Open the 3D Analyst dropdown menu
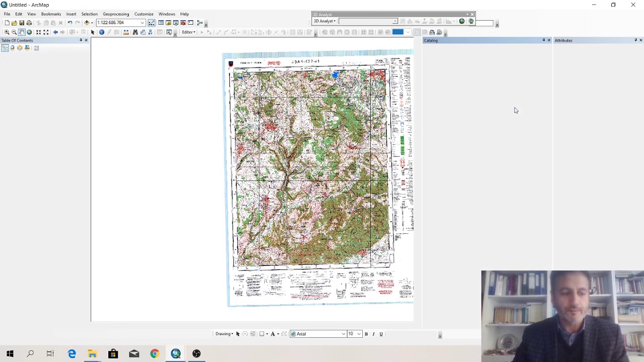Image resolution: width=644 pixels, height=362 pixels. [x=325, y=21]
